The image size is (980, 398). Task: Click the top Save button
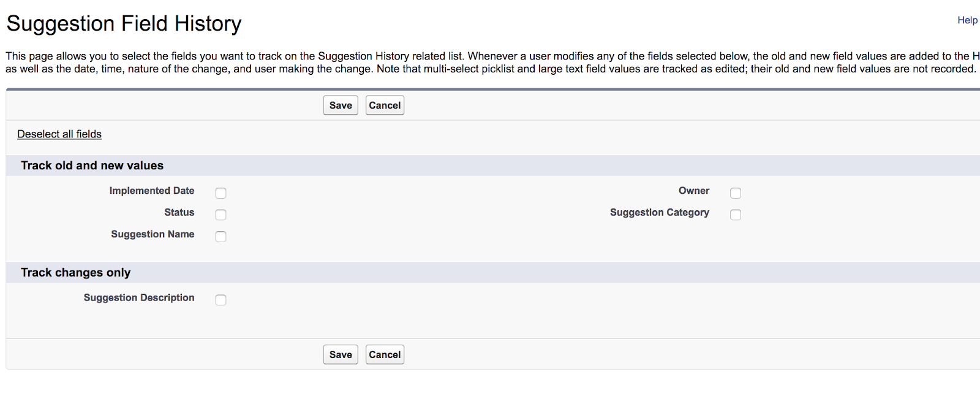tap(340, 105)
